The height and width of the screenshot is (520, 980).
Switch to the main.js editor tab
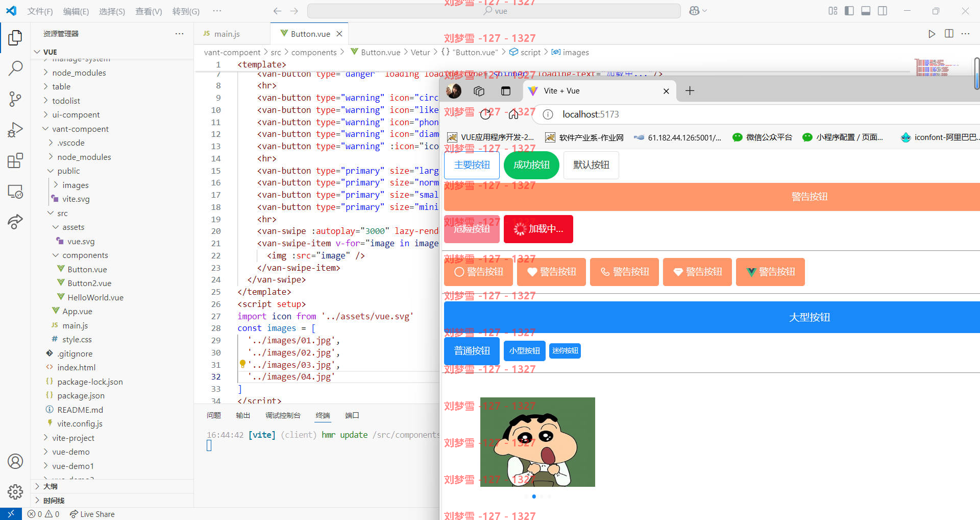[227, 34]
